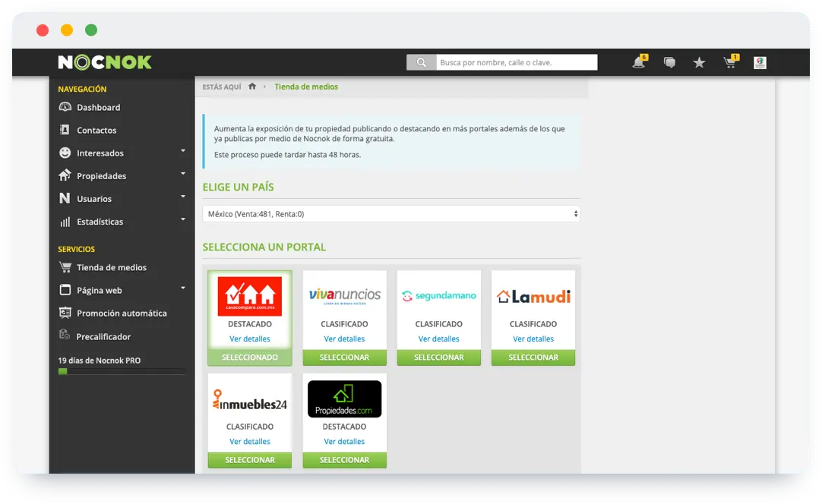Open the Página web menu item
Image resolution: width=822 pixels, height=504 pixels.
(x=99, y=291)
